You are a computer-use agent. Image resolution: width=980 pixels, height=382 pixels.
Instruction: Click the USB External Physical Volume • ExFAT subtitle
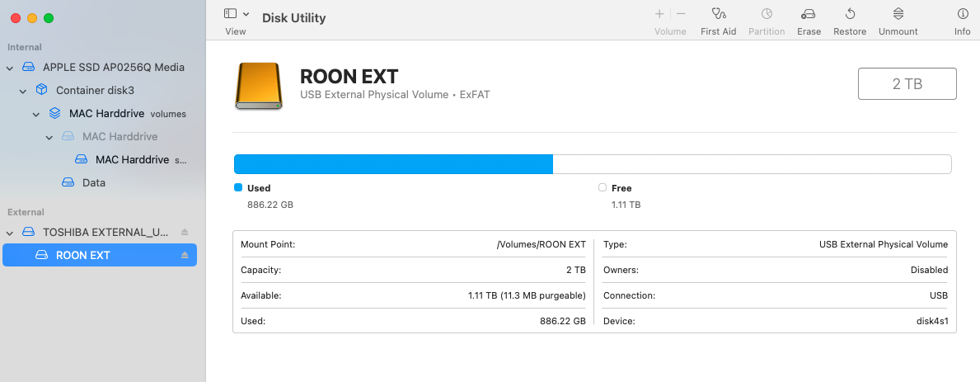(x=395, y=95)
